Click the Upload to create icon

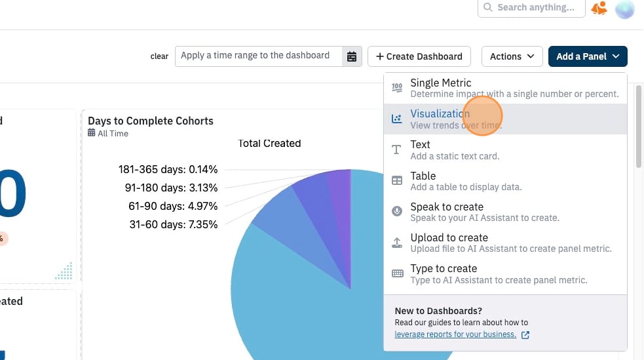(x=397, y=243)
